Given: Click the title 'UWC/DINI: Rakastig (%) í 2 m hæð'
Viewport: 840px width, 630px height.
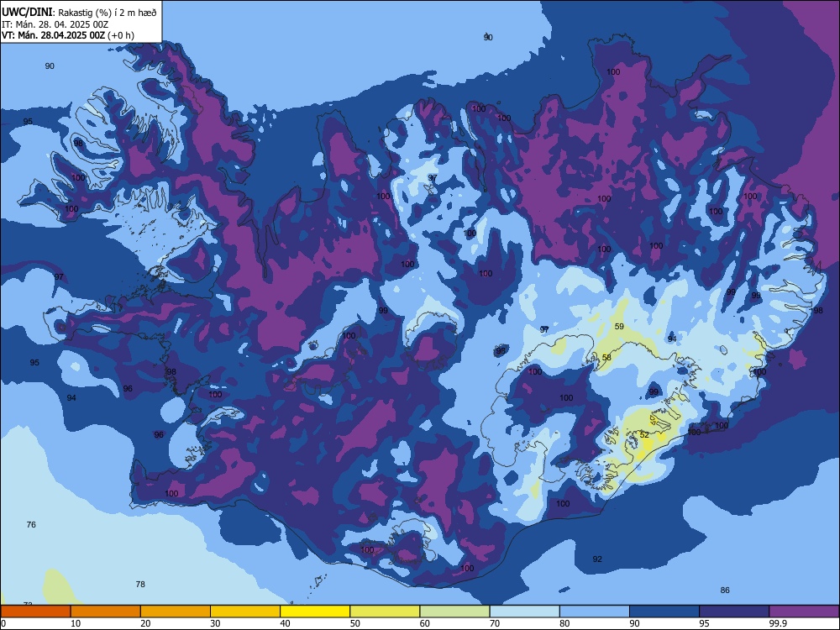Looking at the screenshot, I should click(x=79, y=13).
